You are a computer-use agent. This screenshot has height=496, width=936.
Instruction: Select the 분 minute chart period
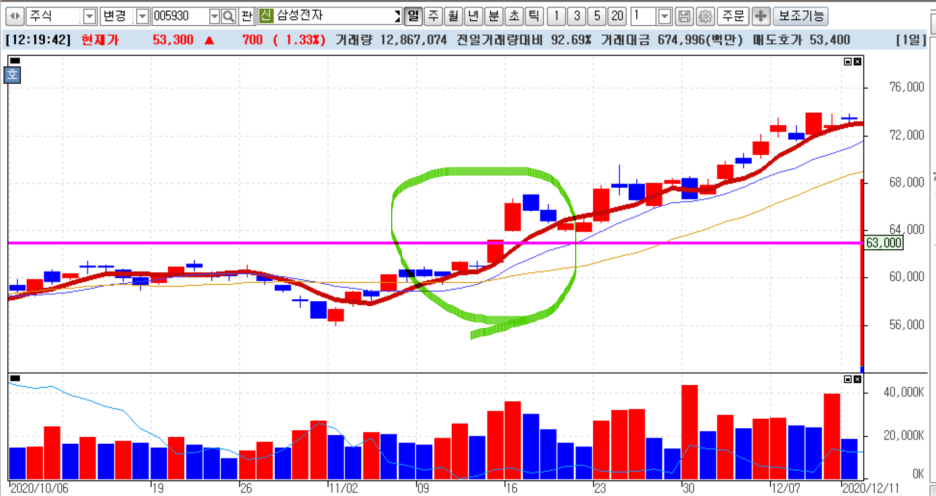(494, 16)
